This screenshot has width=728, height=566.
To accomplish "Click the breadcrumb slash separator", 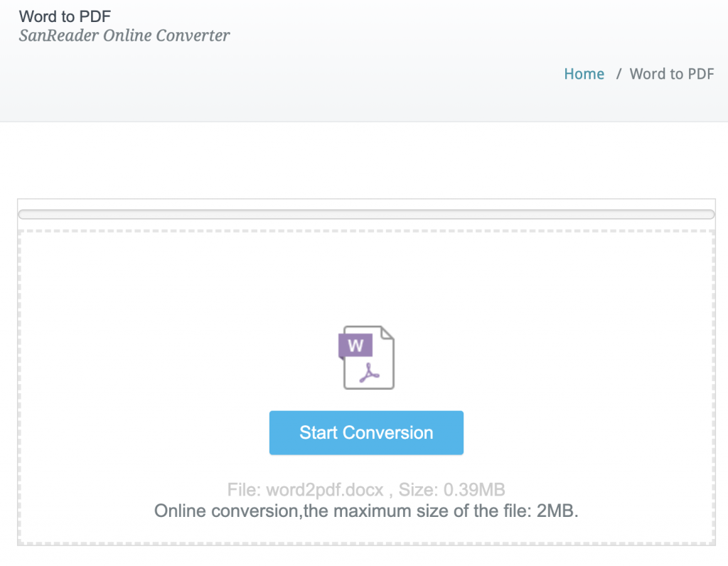I will point(619,74).
